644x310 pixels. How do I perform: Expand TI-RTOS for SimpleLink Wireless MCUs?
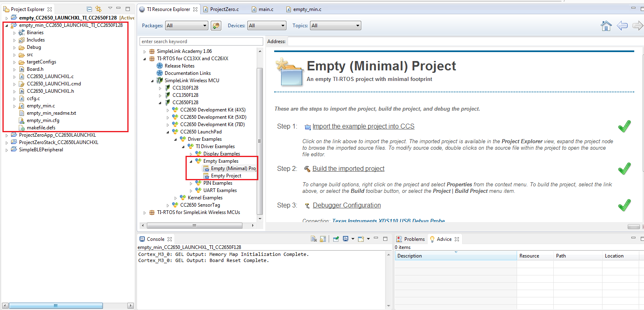[144, 212]
